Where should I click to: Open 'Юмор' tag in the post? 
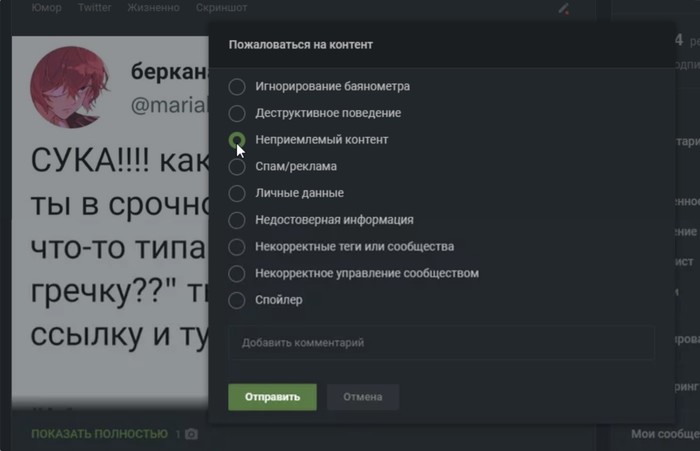click(46, 8)
